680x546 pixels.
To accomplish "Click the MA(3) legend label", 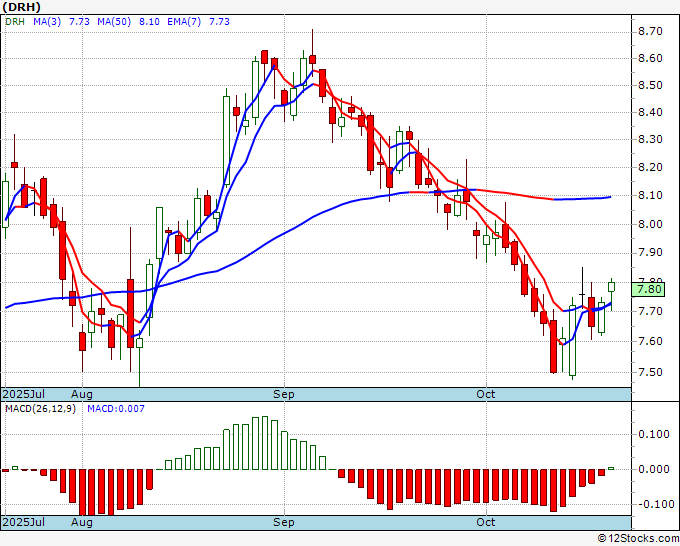I will click(47, 22).
